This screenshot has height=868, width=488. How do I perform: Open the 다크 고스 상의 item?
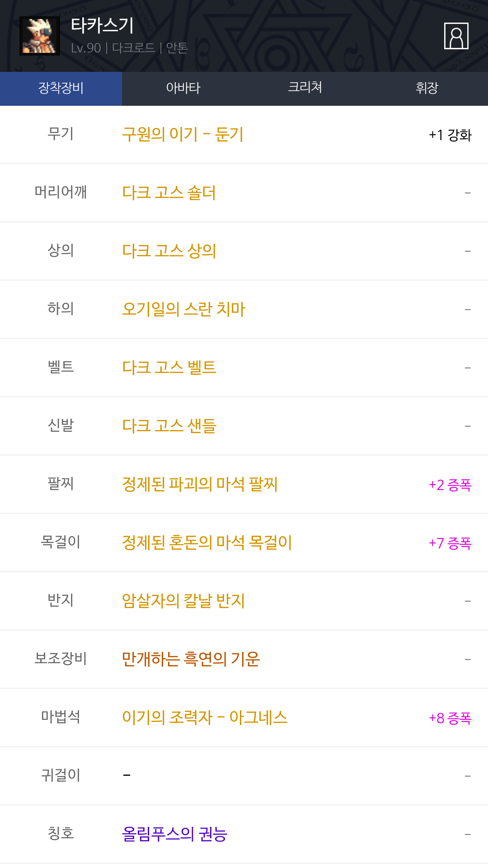tap(169, 251)
